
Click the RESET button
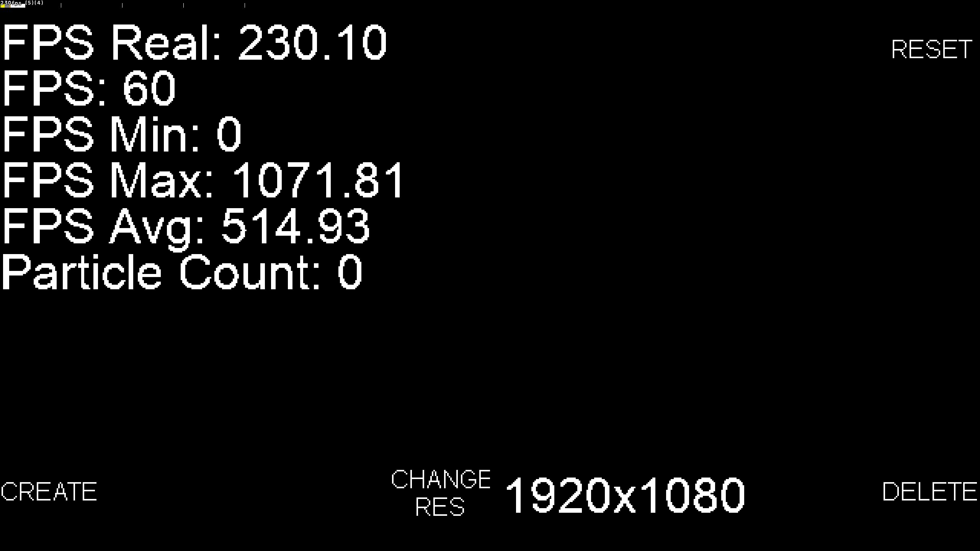tap(931, 49)
